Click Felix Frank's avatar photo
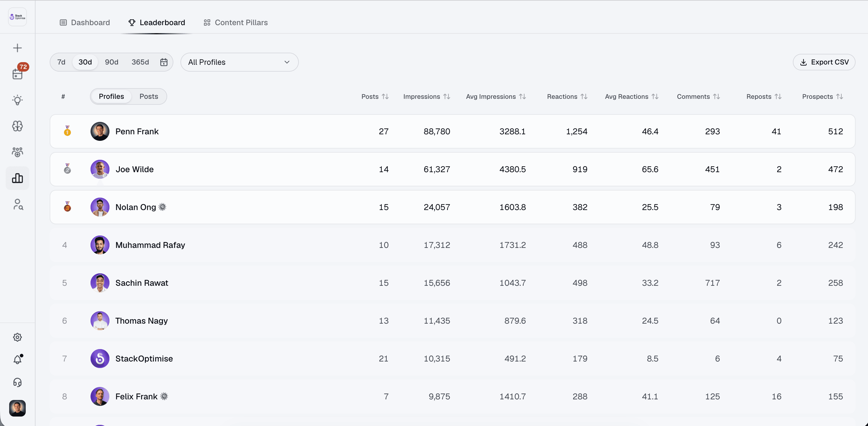The height and width of the screenshot is (426, 868). (x=100, y=396)
